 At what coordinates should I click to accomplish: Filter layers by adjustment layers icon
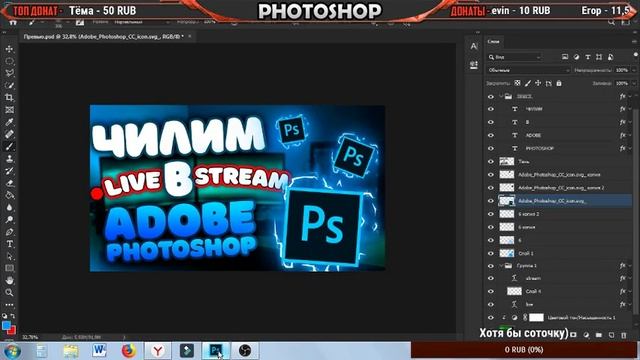point(576,57)
